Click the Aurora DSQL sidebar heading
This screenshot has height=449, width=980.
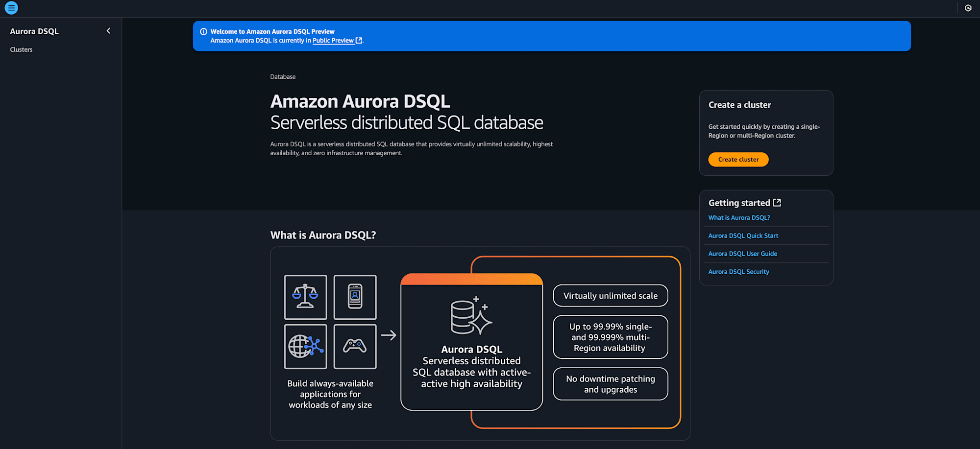[x=34, y=31]
